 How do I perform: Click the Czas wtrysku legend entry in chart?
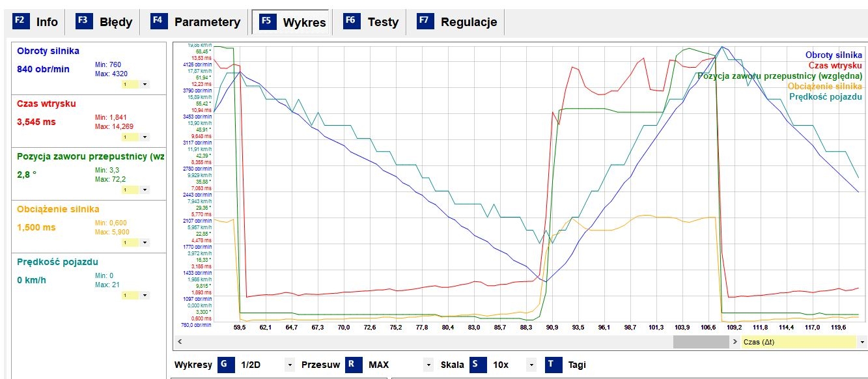pos(835,65)
